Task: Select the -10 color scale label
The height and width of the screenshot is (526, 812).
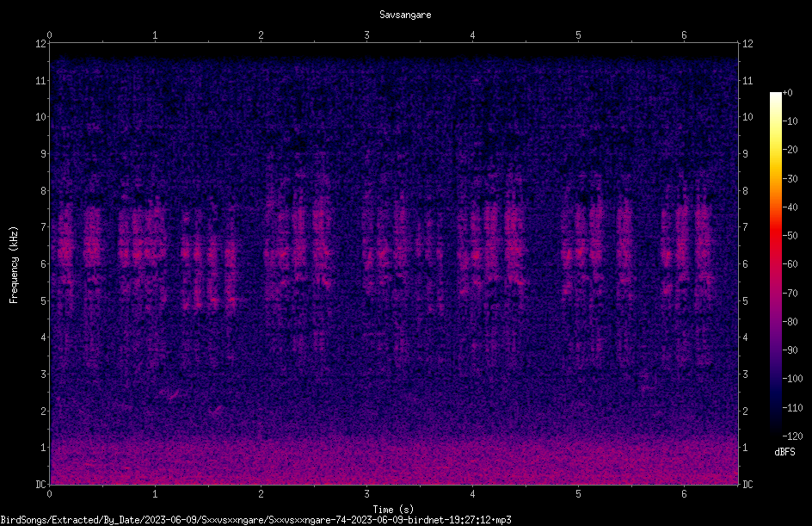Action: point(790,121)
